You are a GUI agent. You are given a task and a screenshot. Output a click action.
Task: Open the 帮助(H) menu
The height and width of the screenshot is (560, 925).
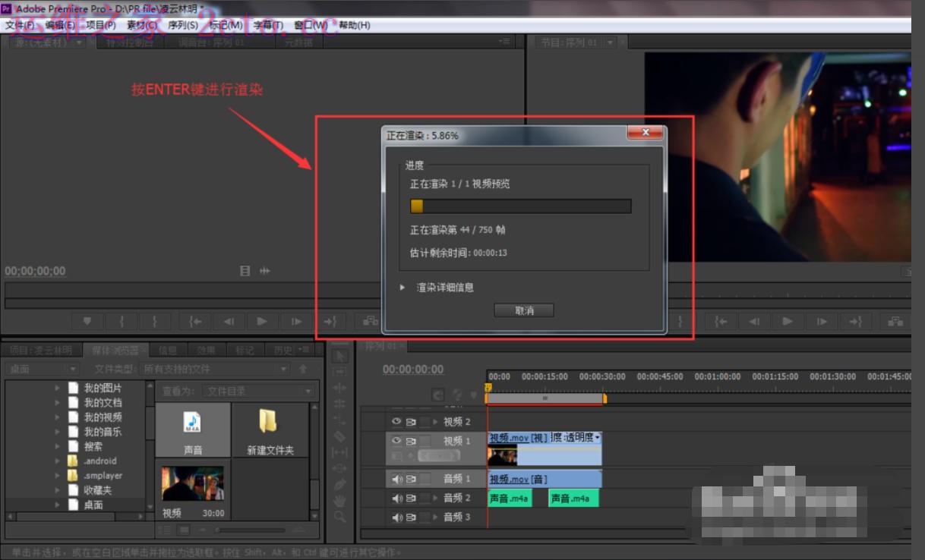355,25
